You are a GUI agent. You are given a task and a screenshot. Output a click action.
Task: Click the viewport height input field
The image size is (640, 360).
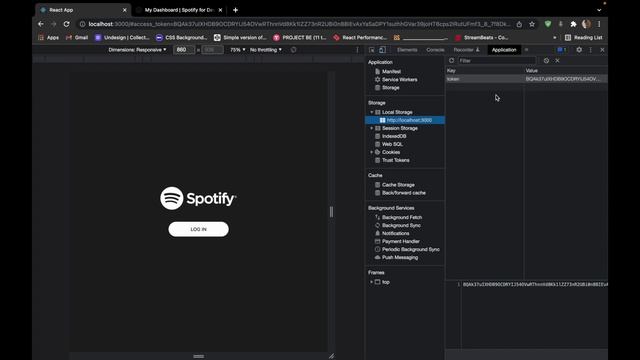(x=213, y=50)
